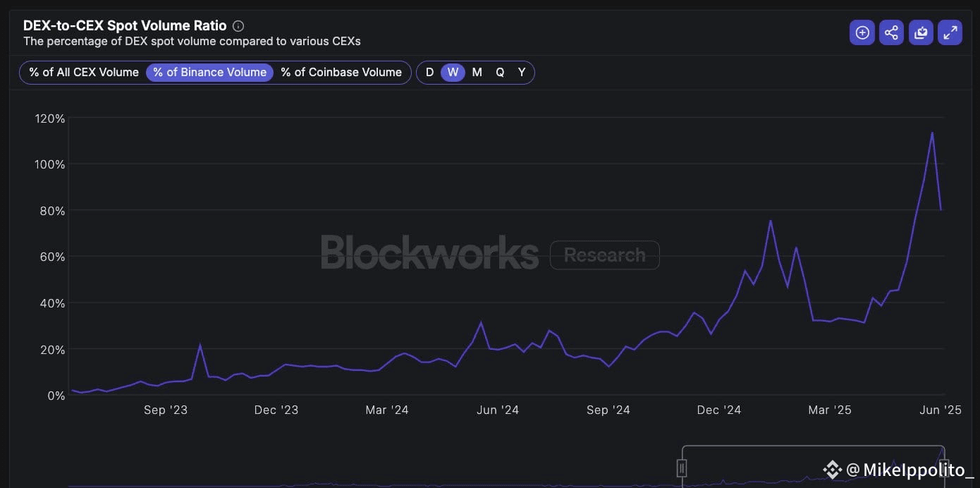The height and width of the screenshot is (488, 980).
Task: Switch to weekly W interval
Action: click(453, 72)
